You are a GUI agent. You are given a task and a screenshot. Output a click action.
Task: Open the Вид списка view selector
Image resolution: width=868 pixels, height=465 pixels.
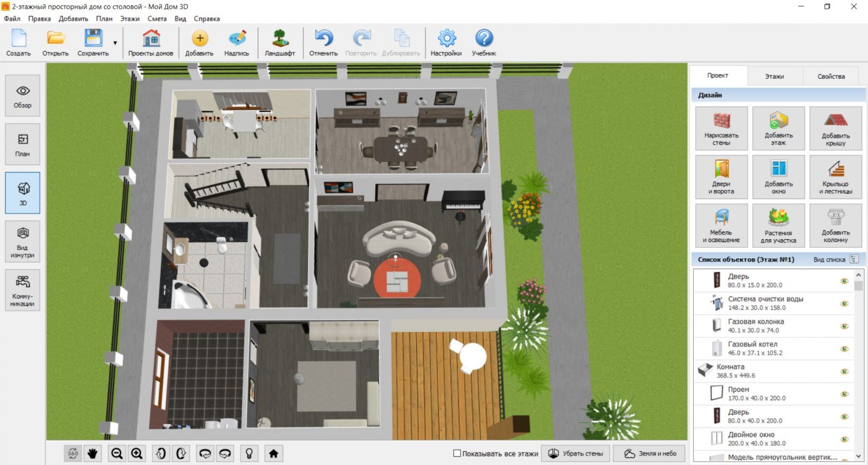(835, 259)
